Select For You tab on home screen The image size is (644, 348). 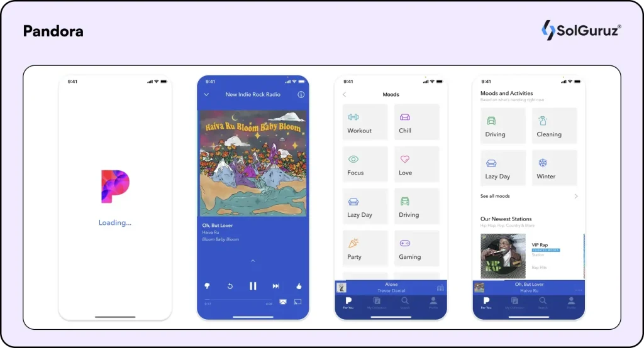pos(486,303)
